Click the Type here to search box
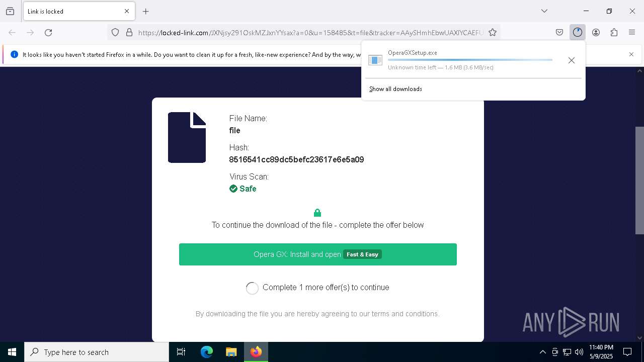This screenshot has height=362, width=644. click(97, 352)
